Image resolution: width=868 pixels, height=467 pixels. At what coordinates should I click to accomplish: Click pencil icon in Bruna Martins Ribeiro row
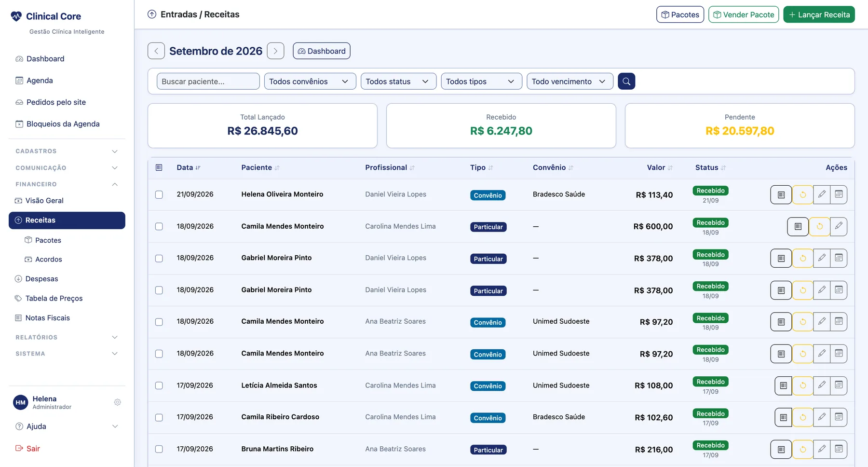[822, 449]
